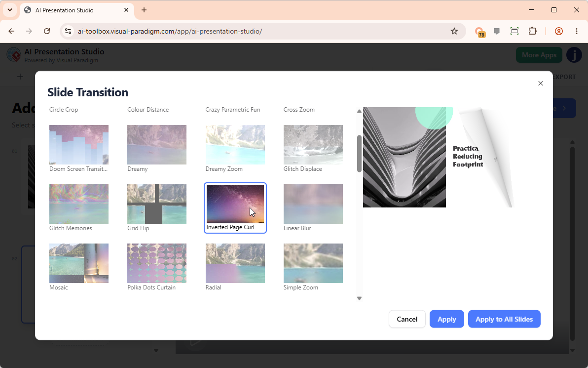Bookmark this page with star icon

(x=454, y=31)
